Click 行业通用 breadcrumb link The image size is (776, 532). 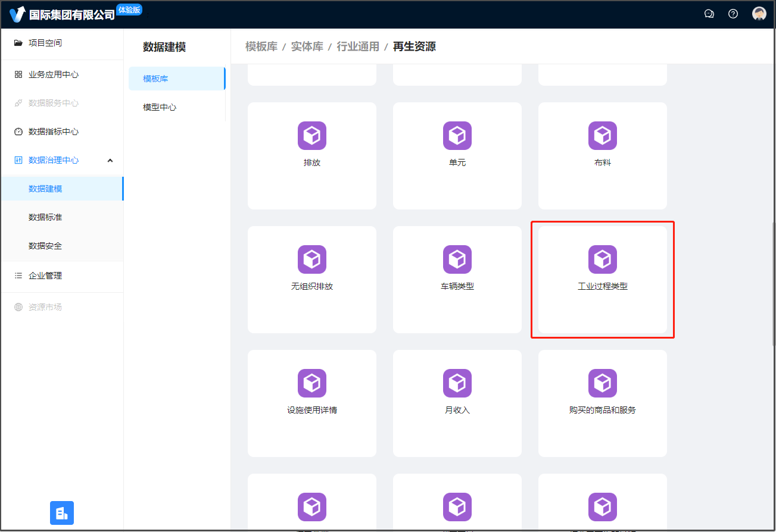358,46
